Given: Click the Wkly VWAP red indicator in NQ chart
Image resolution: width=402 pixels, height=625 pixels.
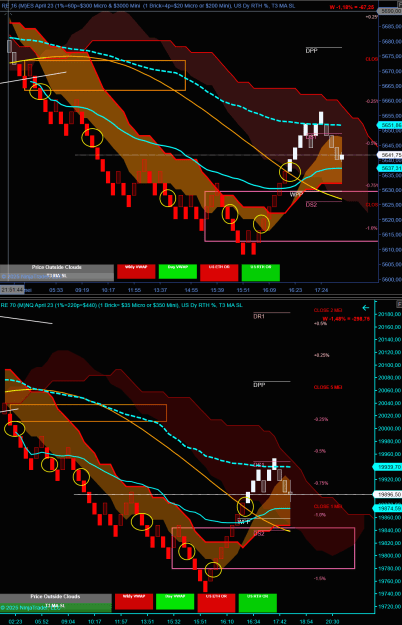Looking at the screenshot, I should (134, 601).
